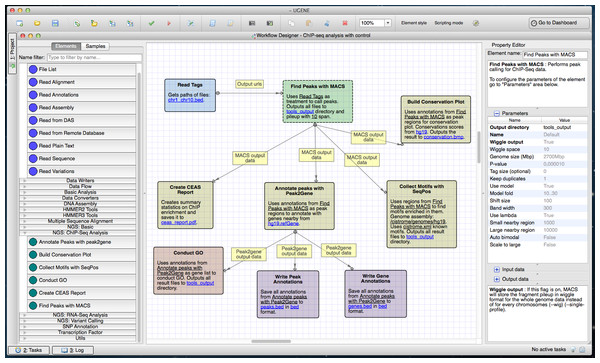600x363 pixels.
Task: Click the green arrows icon after Save
Action: pyautogui.click(x=77, y=23)
